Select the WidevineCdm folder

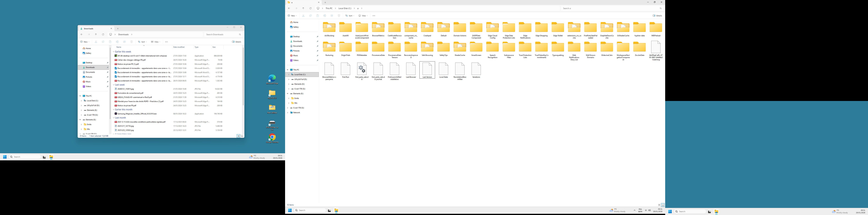pyautogui.click(x=607, y=49)
